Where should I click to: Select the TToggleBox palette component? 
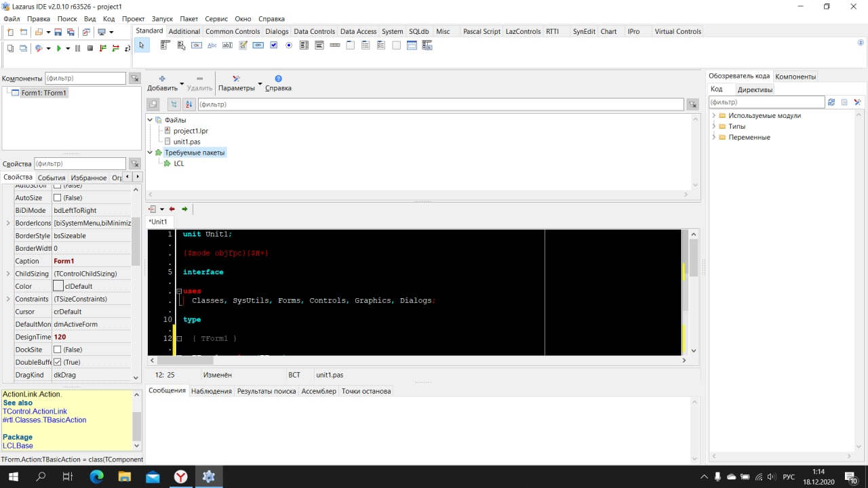click(x=258, y=45)
